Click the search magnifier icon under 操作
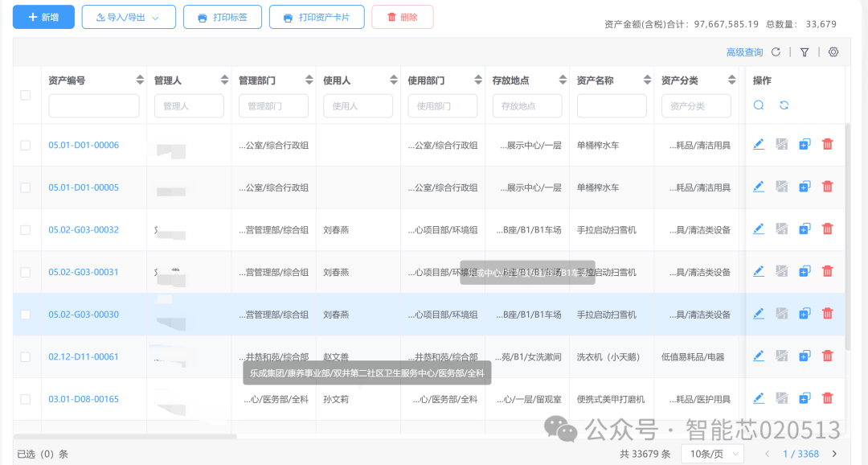The width and height of the screenshot is (868, 465). 759,105
